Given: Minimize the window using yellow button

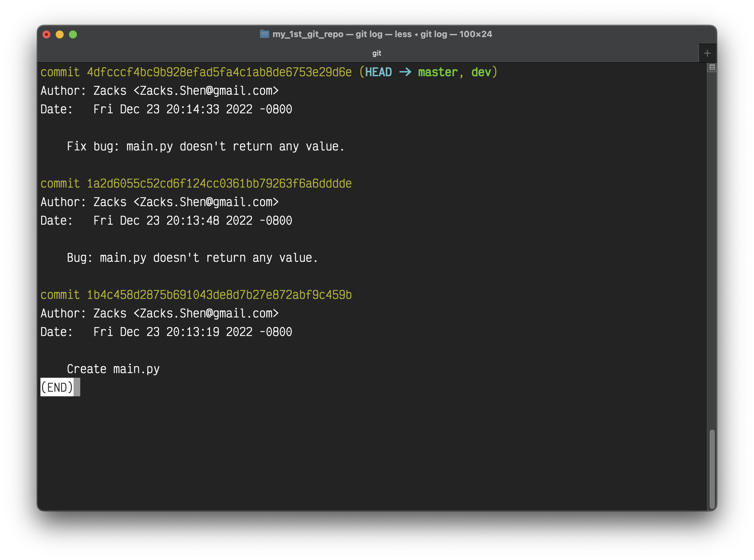Looking at the screenshot, I should 60,34.
